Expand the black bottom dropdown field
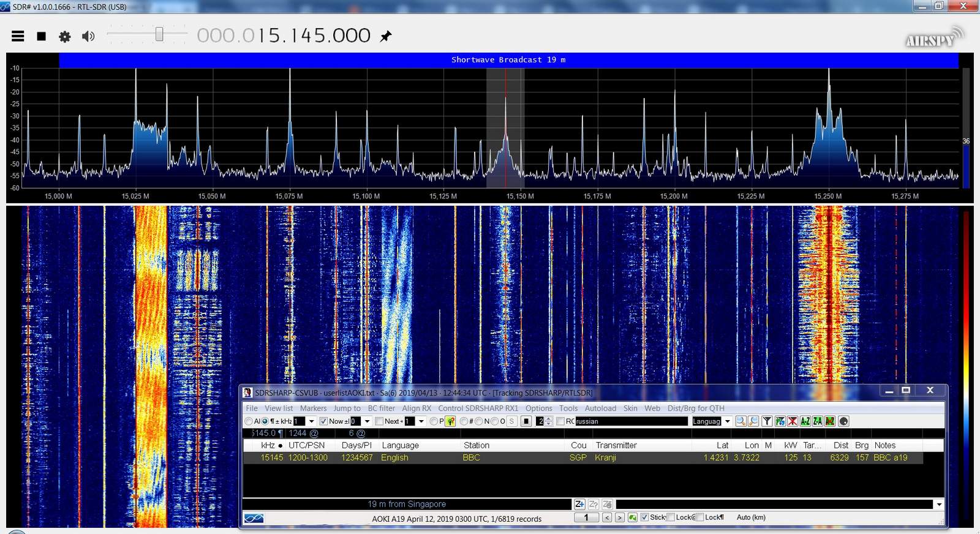Image resolution: width=980 pixels, height=534 pixels. 939,505
